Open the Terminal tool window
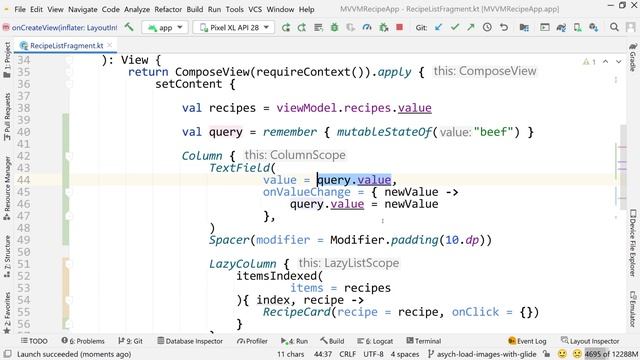Image resolution: width=640 pixels, height=360 pixels. click(x=424, y=341)
